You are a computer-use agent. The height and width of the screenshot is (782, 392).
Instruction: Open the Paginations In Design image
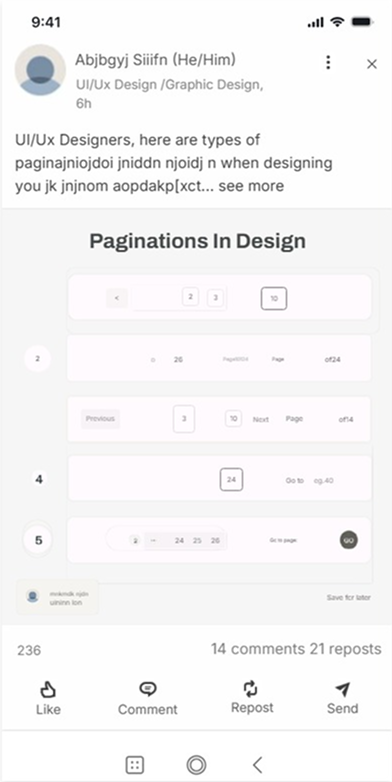point(197,416)
